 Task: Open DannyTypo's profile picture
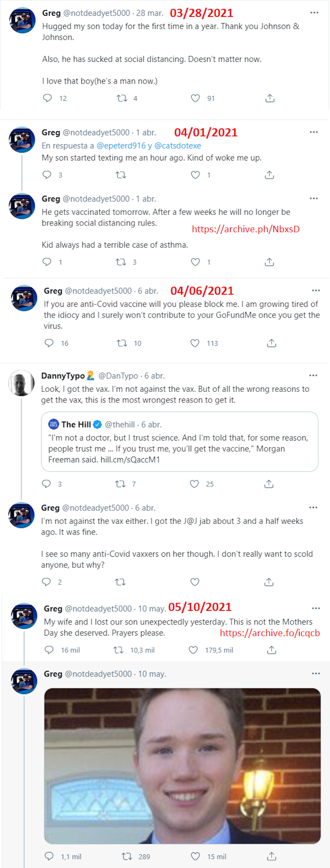pyautogui.click(x=21, y=383)
